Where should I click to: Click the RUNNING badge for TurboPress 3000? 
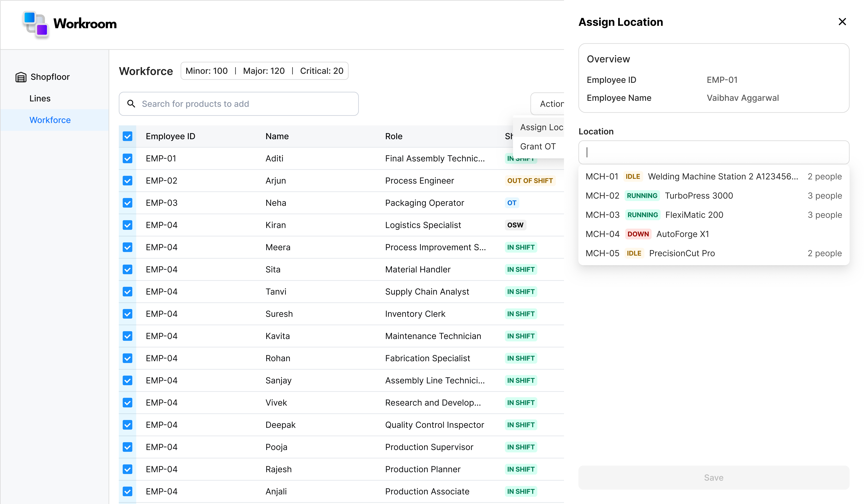[642, 196]
